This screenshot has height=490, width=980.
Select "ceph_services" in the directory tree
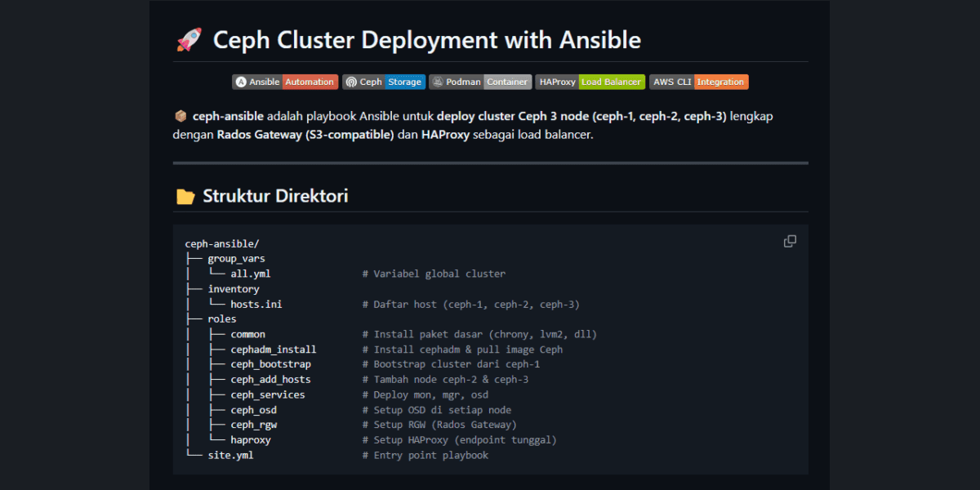point(268,394)
